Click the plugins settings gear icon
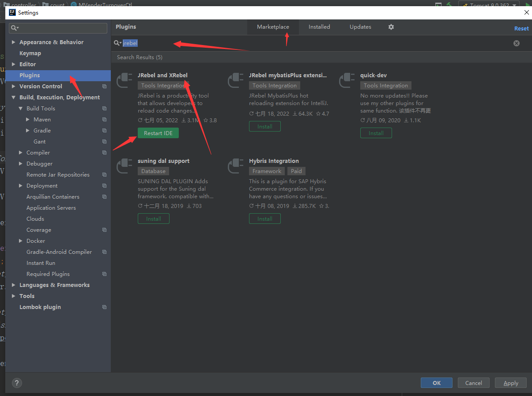532x396 pixels. tap(391, 27)
